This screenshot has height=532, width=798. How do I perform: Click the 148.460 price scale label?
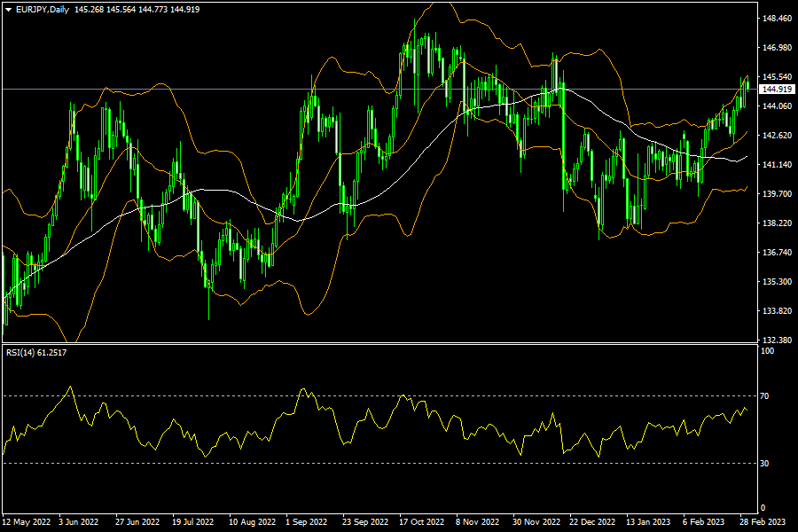coord(777,19)
